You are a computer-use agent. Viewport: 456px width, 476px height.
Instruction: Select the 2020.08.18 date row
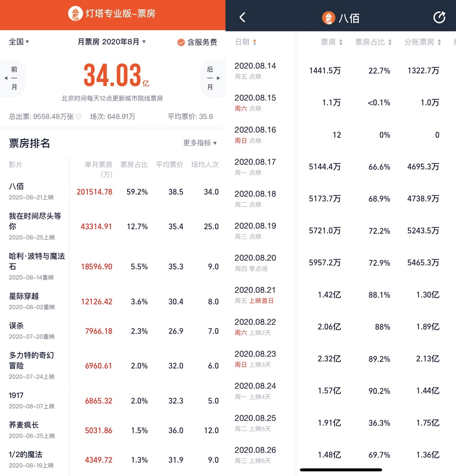341,199
